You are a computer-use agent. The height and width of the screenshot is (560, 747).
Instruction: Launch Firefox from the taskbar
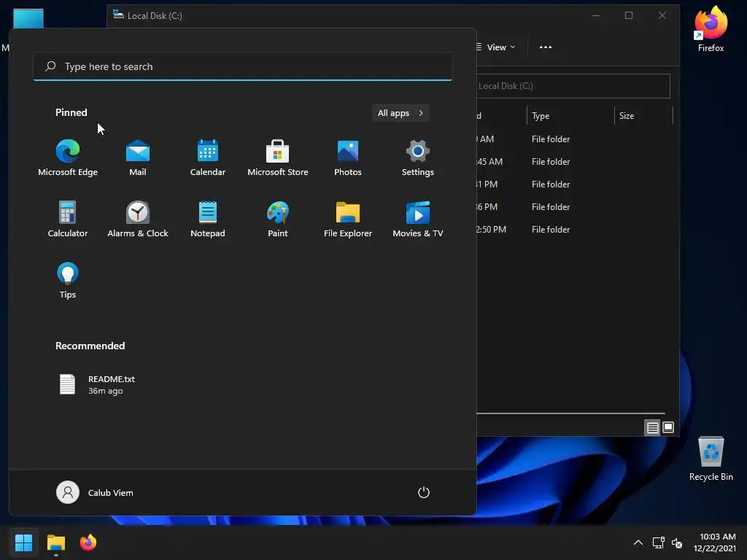pyautogui.click(x=88, y=542)
